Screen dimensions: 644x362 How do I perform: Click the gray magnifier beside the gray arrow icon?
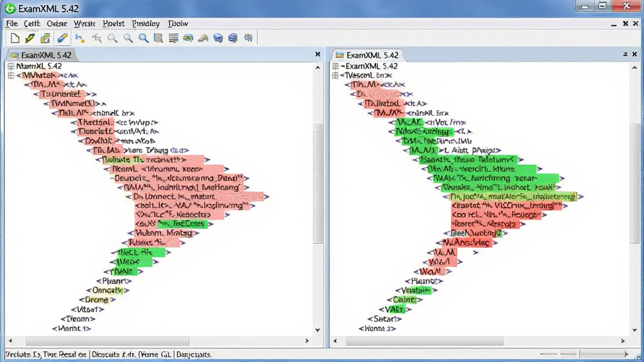113,38
